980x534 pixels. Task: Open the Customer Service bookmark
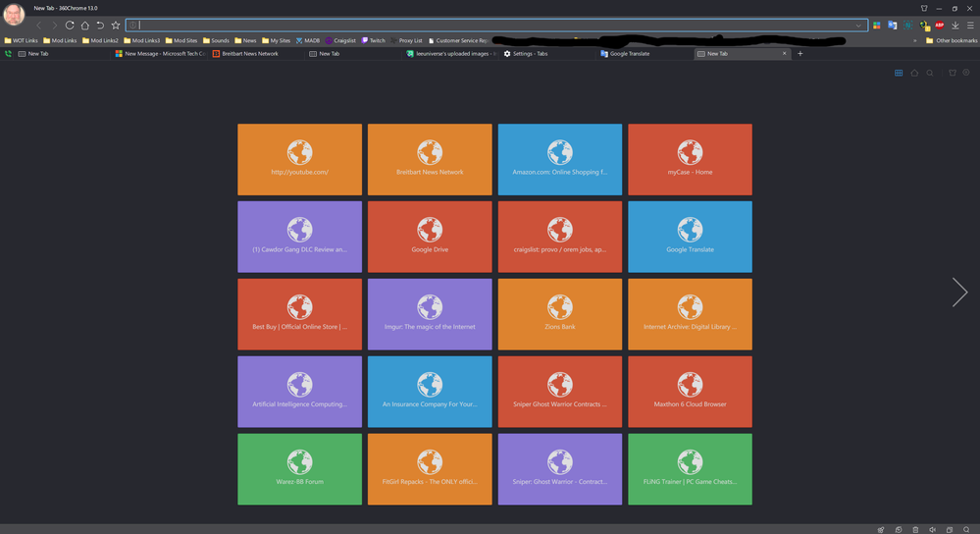pyautogui.click(x=459, y=40)
